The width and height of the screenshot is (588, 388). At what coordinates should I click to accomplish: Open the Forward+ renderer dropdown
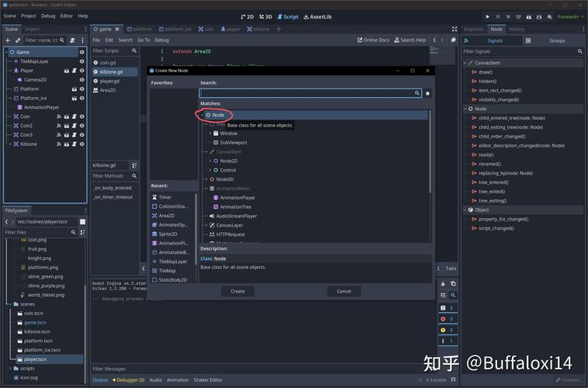571,16
